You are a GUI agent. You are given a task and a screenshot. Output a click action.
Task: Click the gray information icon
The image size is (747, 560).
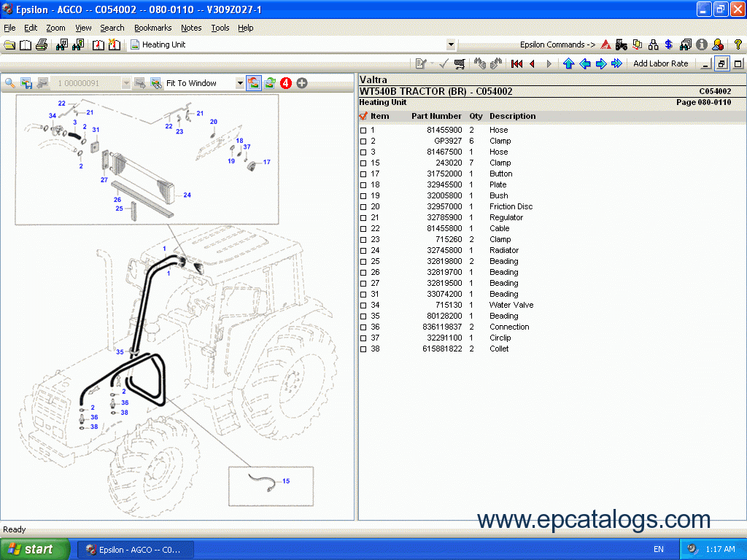[701, 44]
